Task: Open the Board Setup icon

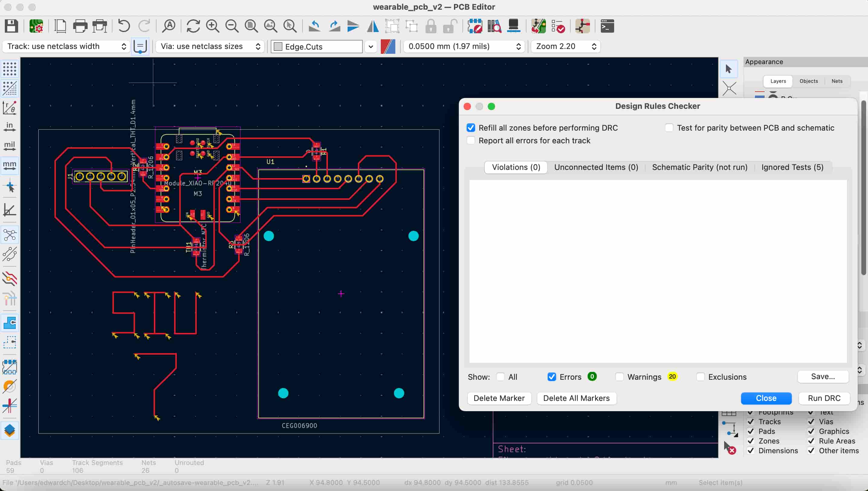Action: (x=36, y=26)
